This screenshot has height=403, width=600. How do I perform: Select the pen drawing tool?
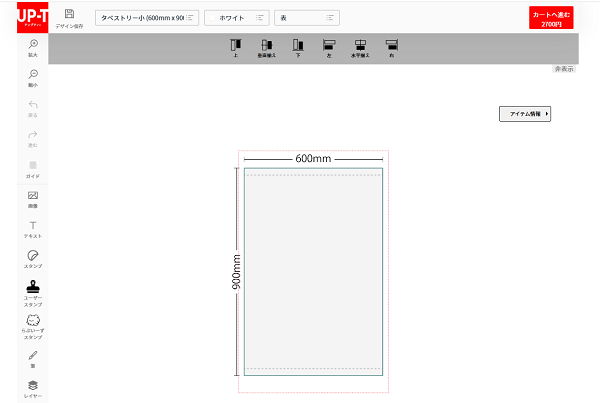(x=33, y=357)
